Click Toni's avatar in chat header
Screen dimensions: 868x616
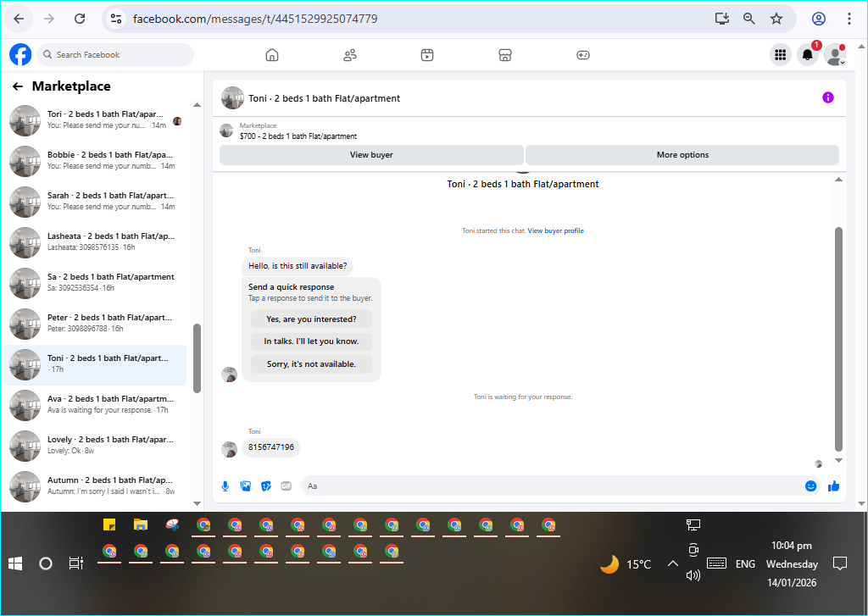point(232,98)
